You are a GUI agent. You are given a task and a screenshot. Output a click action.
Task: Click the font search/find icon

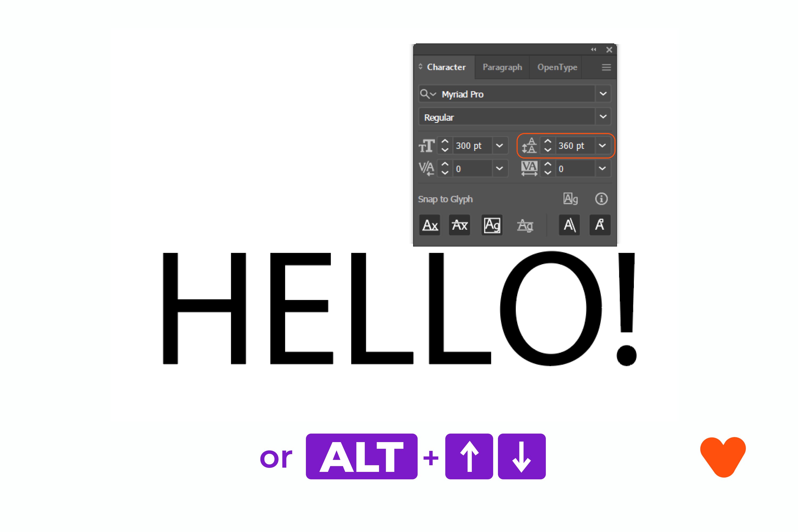(425, 94)
